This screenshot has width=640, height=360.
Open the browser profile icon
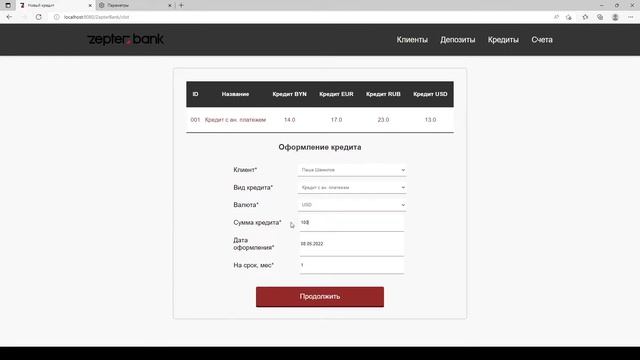[x=615, y=17]
